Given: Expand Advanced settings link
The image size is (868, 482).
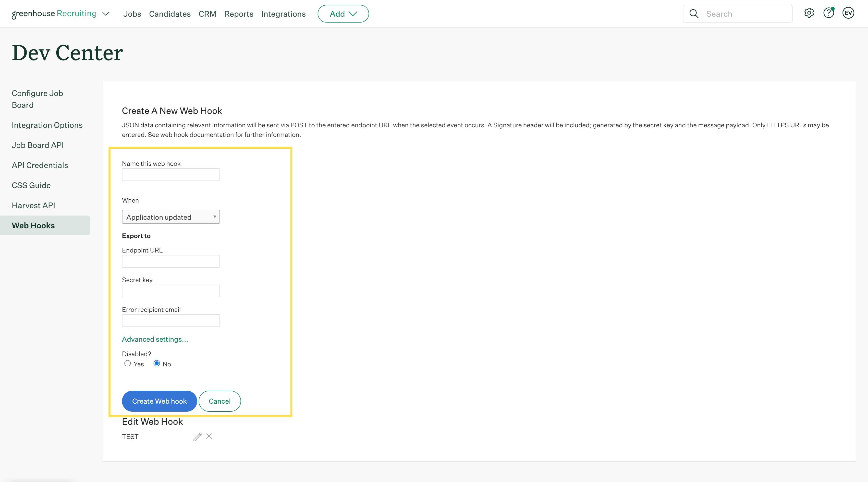Looking at the screenshot, I should point(155,339).
